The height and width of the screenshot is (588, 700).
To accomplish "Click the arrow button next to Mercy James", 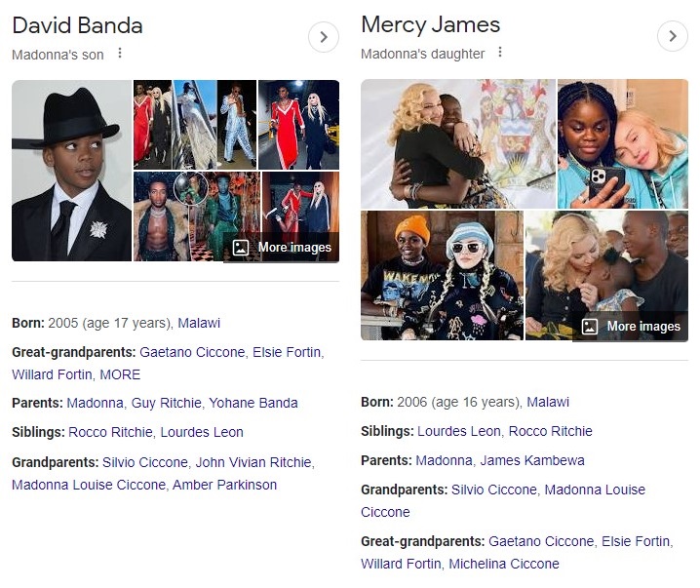I will pyautogui.click(x=673, y=36).
